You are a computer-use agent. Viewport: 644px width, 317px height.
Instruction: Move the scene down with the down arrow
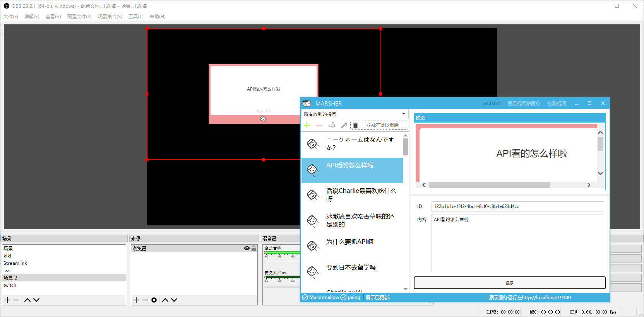(x=36, y=300)
